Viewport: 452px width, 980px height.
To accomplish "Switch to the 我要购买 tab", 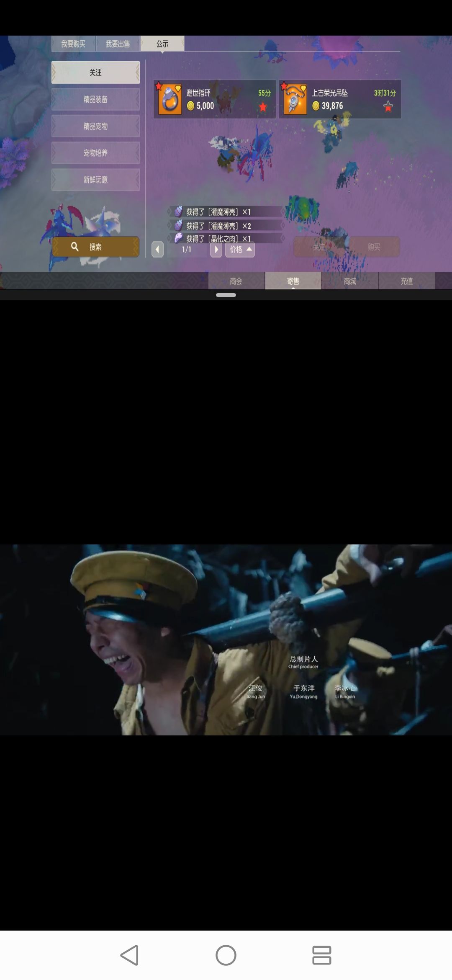I will 73,44.
